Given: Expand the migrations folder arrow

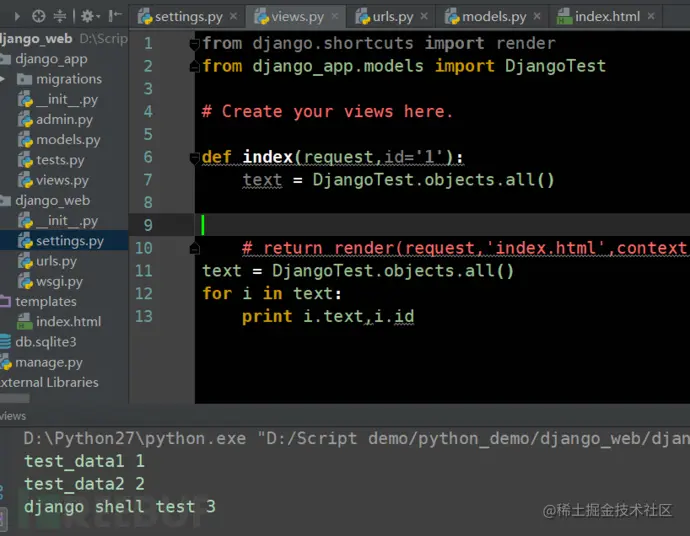Looking at the screenshot, I should 3,79.
